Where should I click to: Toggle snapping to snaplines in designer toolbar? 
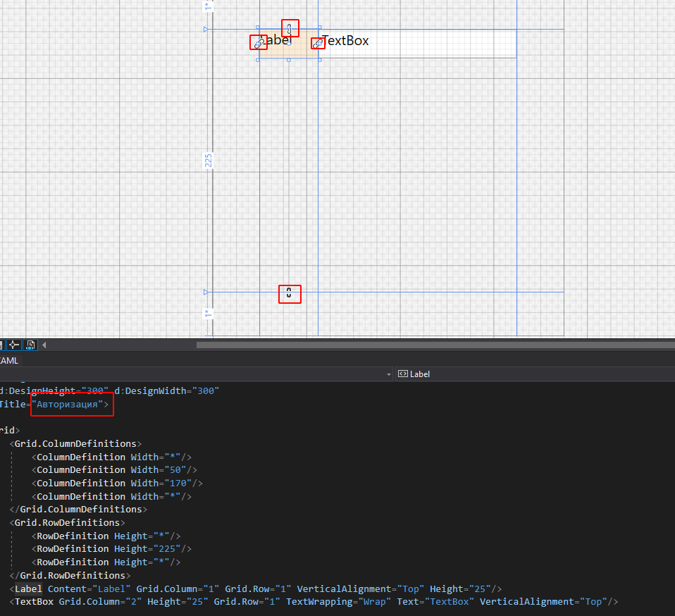pos(14,345)
